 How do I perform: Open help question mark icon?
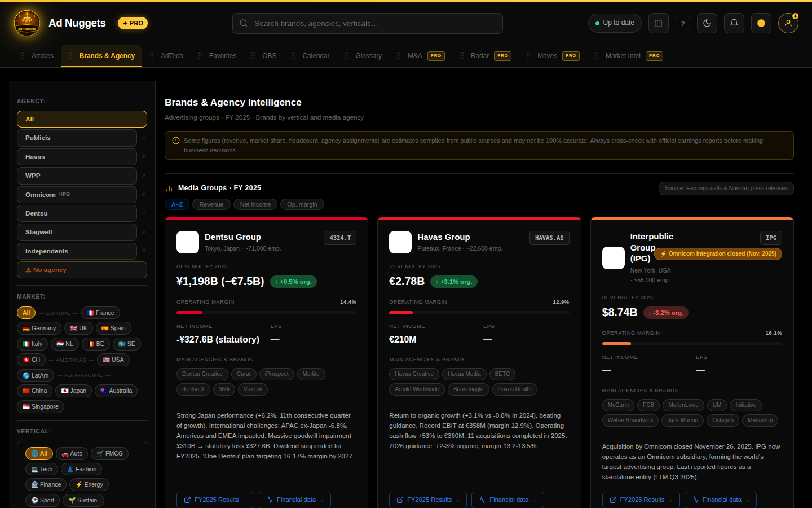683,24
